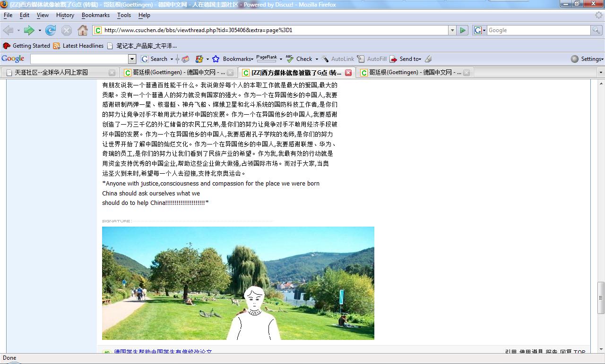Screen dimensions: 605x364
Task: Close the active [ZZ]西方媒体 tab
Action: click(348, 73)
